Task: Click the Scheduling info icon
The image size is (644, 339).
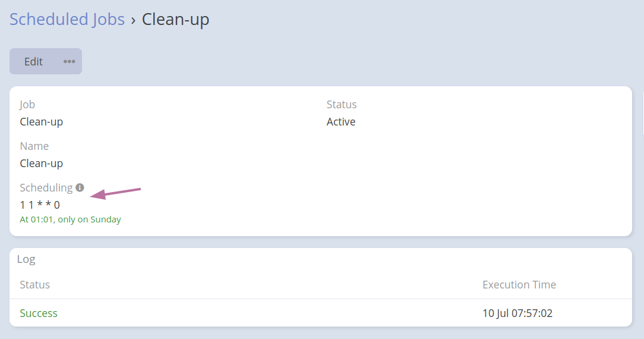Action: [x=80, y=187]
